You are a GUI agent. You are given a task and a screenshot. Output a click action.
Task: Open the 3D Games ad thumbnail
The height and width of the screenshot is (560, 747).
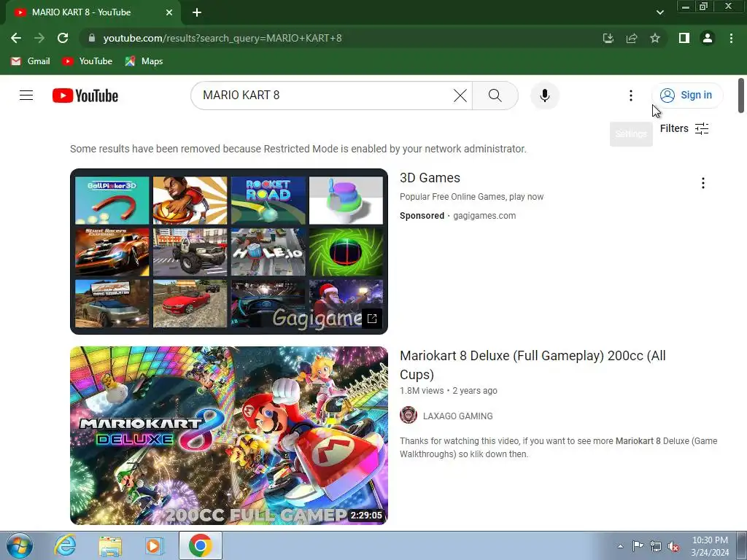(x=228, y=252)
